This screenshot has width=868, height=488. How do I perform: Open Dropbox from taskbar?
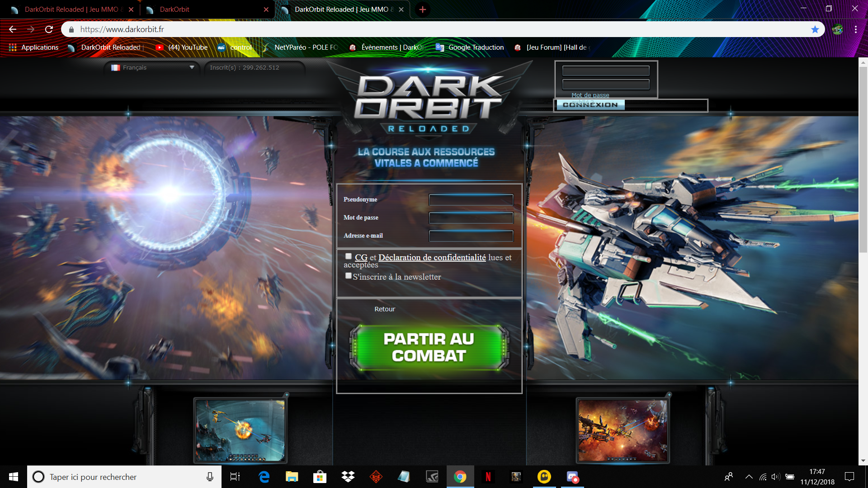click(x=348, y=477)
